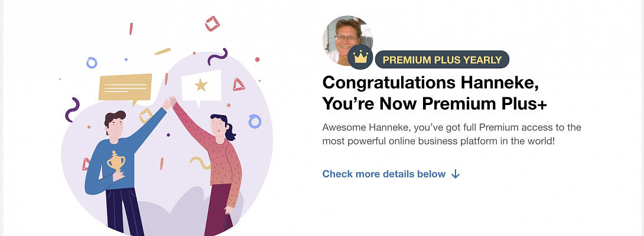The image size is (644, 236).
Task: Click the "You're Now Premium Plus+" heading line
Action: point(434,104)
